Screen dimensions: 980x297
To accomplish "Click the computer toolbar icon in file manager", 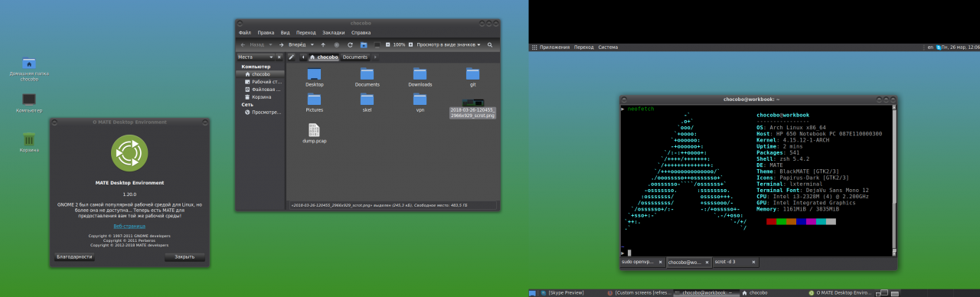I will (x=377, y=44).
